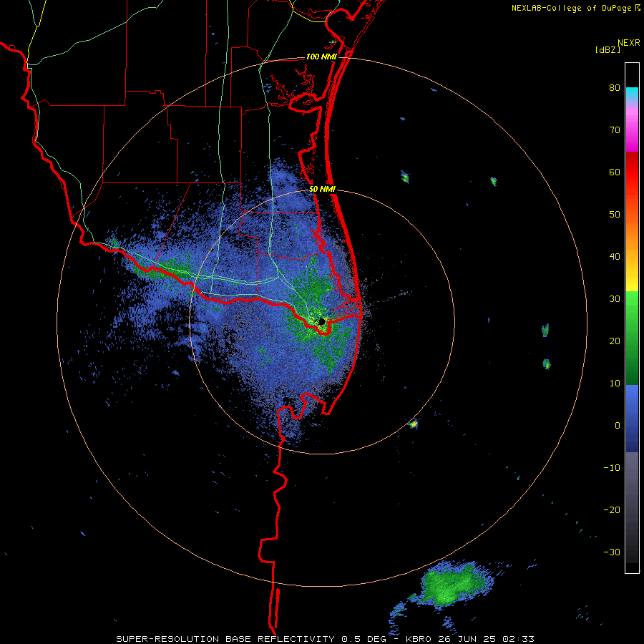The width and height of the screenshot is (644, 644).
Task: Pick the 40 dBZ scale label
Action: (615, 257)
